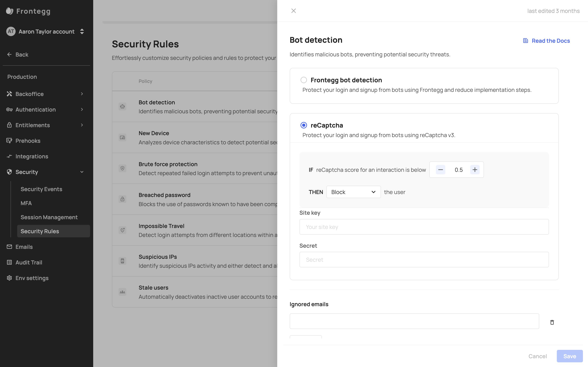Click the Frontegg logo icon
The width and height of the screenshot is (588, 367).
[10, 11]
